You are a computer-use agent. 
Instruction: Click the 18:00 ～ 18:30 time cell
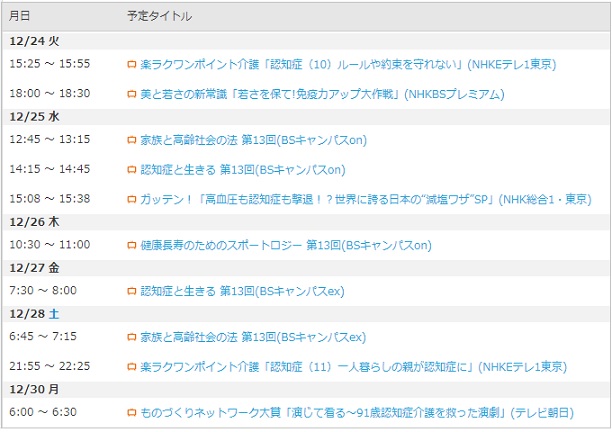(x=50, y=93)
